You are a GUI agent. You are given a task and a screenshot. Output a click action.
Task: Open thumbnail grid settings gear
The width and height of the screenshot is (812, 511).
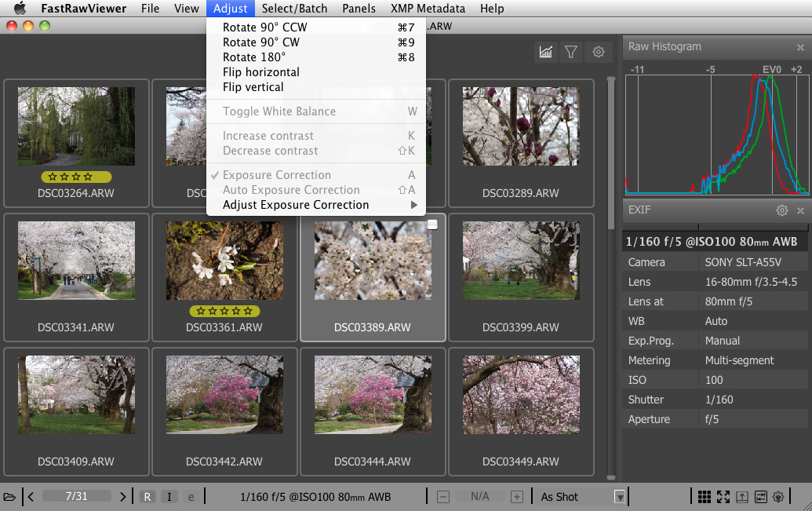[599, 52]
